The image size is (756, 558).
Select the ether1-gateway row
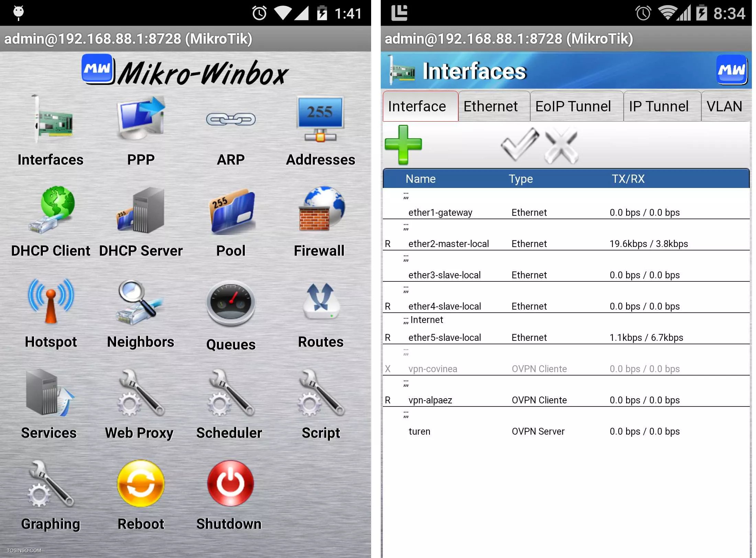pyautogui.click(x=566, y=204)
